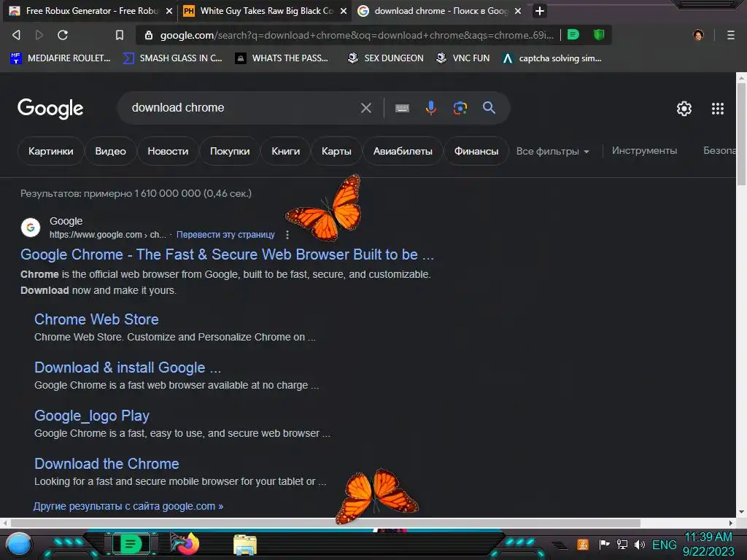The height and width of the screenshot is (560, 747).
Task: Open the green chat extension icon in address bar
Action: (573, 35)
